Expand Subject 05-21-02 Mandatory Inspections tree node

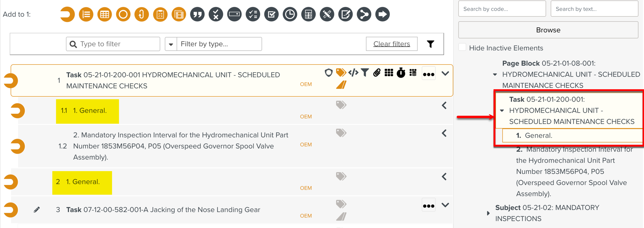(488, 213)
